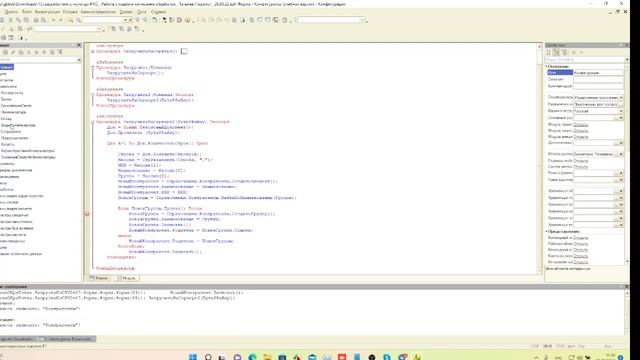Collapse the Загрузить(Команда) procedure block
The width and height of the screenshot is (640, 360).
coord(93,67)
